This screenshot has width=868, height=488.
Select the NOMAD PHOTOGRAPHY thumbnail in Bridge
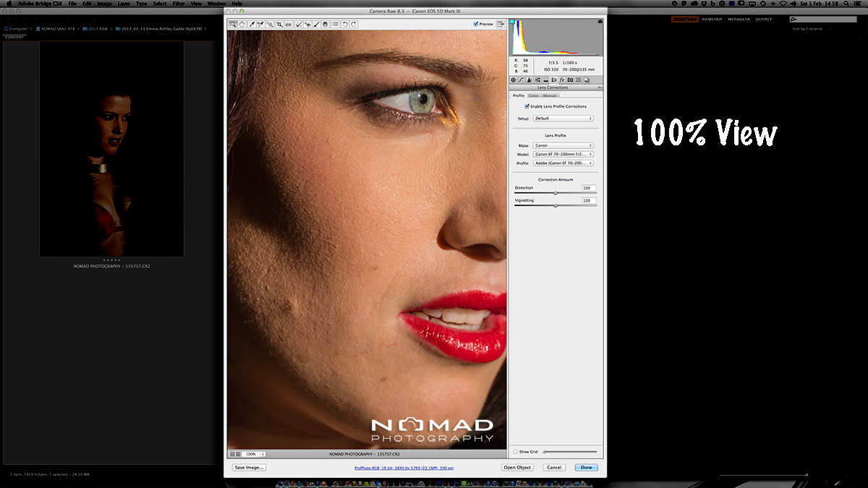coord(111,148)
